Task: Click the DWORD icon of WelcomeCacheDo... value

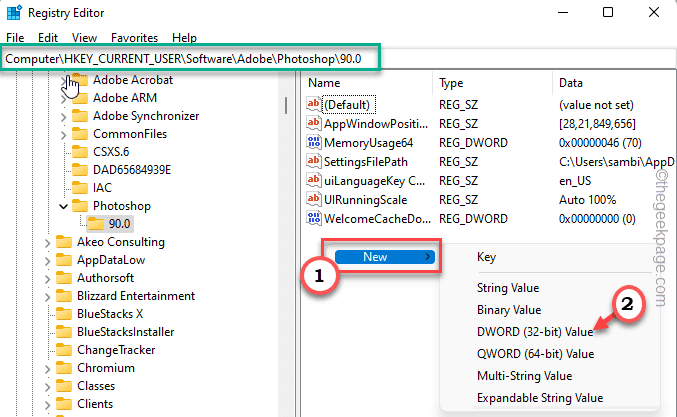Action: point(314,218)
